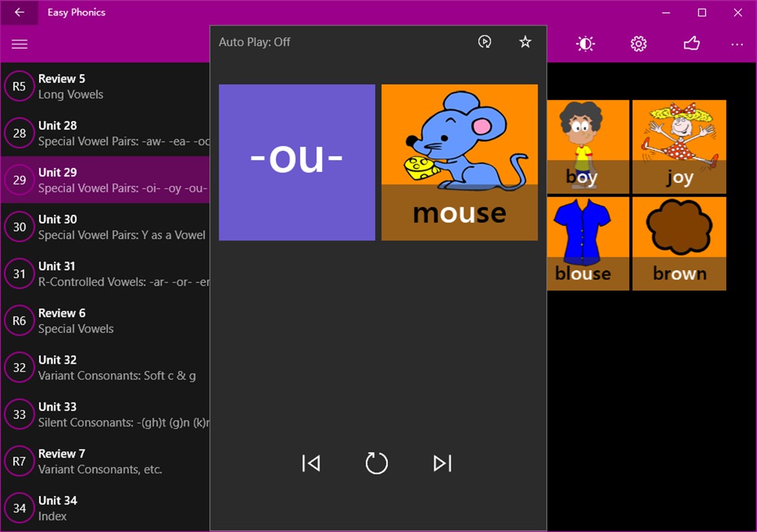
Task: Select the 'brown' picture card
Action: 679,243
